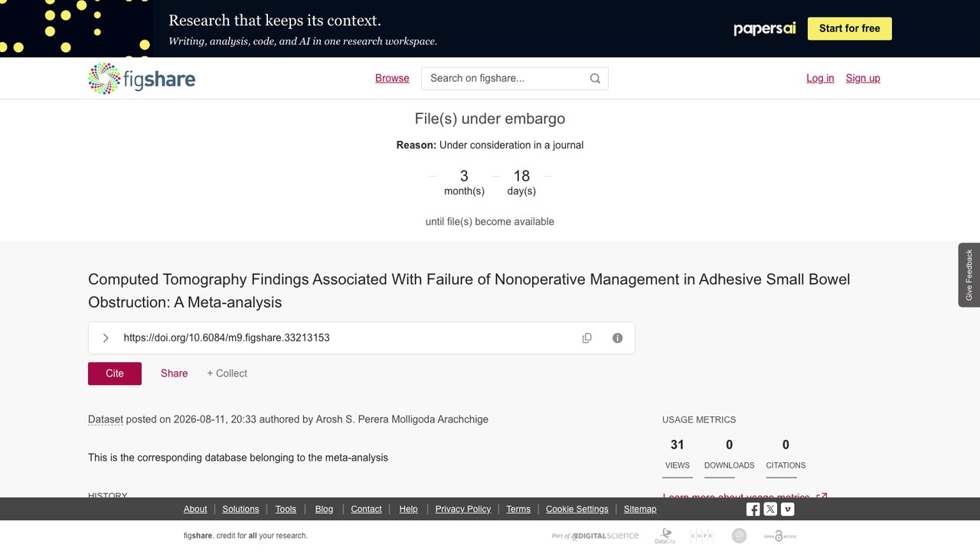Expand the DOI citation chevron

106,337
